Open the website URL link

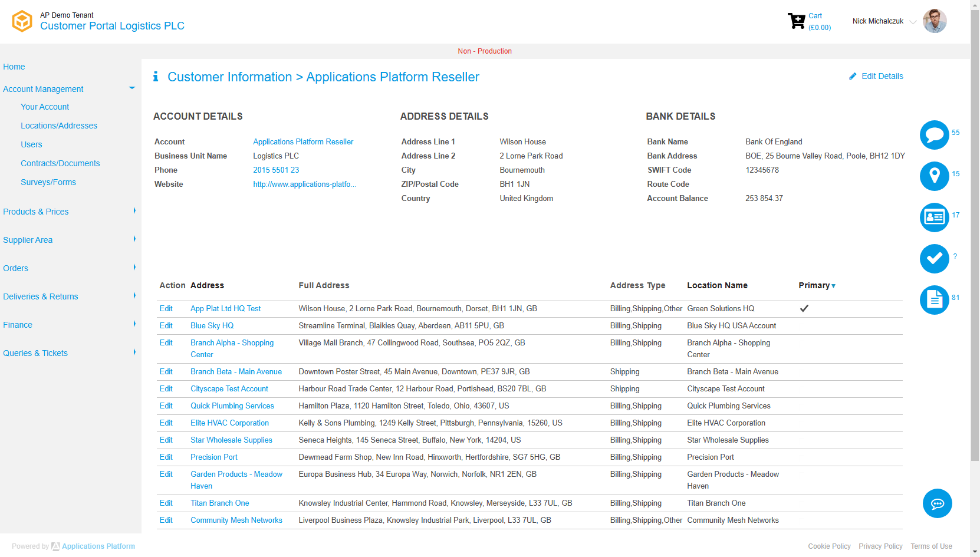[x=304, y=184]
